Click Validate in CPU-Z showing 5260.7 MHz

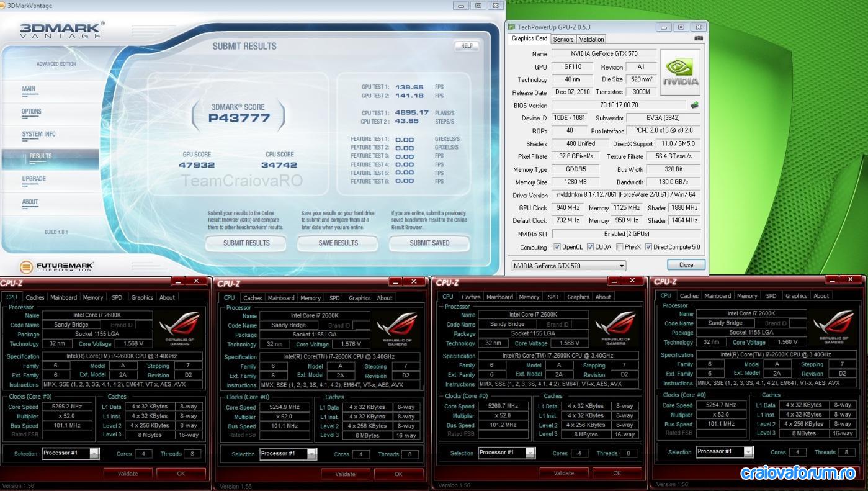564,473
